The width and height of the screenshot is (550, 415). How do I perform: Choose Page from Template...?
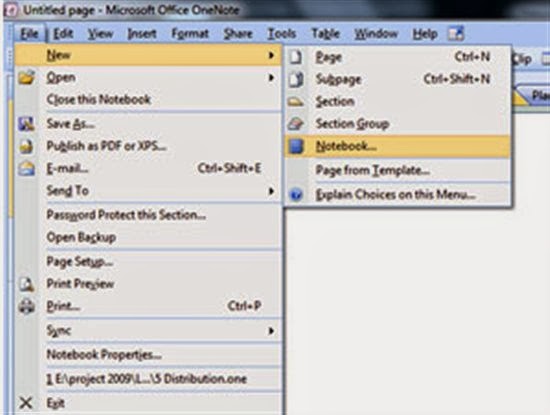[x=397, y=170]
